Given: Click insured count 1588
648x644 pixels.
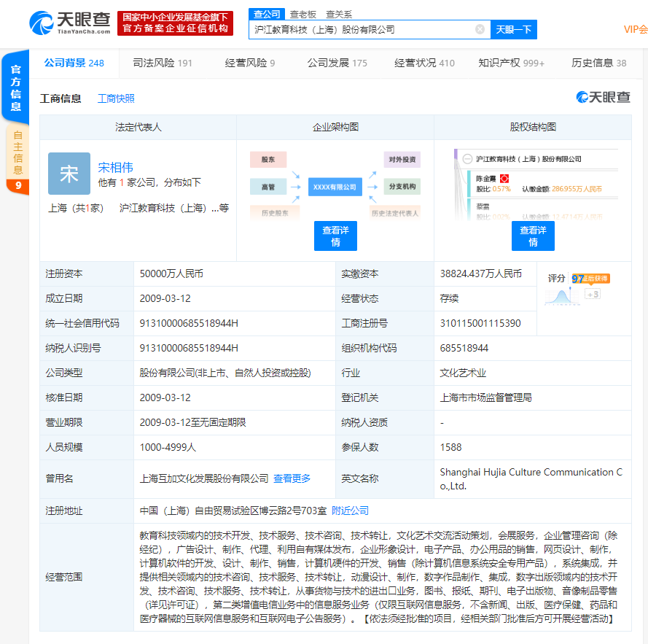Looking at the screenshot, I should pyautogui.click(x=451, y=448).
